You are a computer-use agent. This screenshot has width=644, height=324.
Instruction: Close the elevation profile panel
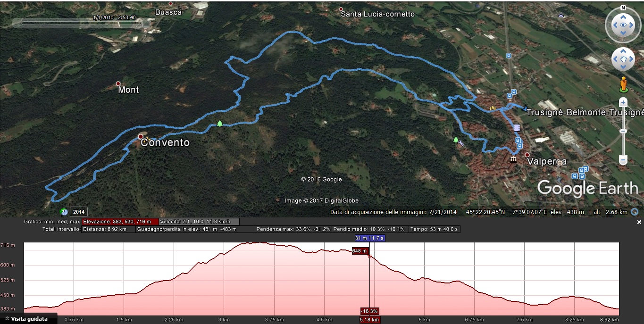point(639,222)
